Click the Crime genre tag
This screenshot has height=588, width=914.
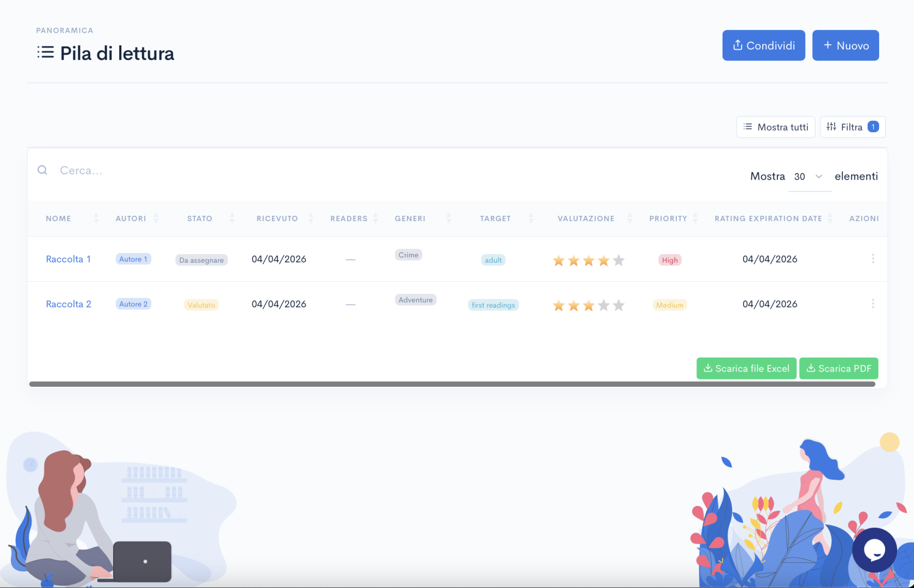[409, 255]
